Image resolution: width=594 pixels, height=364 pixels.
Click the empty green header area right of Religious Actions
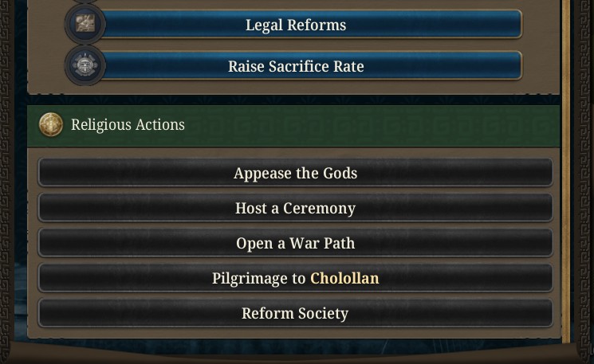(x=372, y=126)
